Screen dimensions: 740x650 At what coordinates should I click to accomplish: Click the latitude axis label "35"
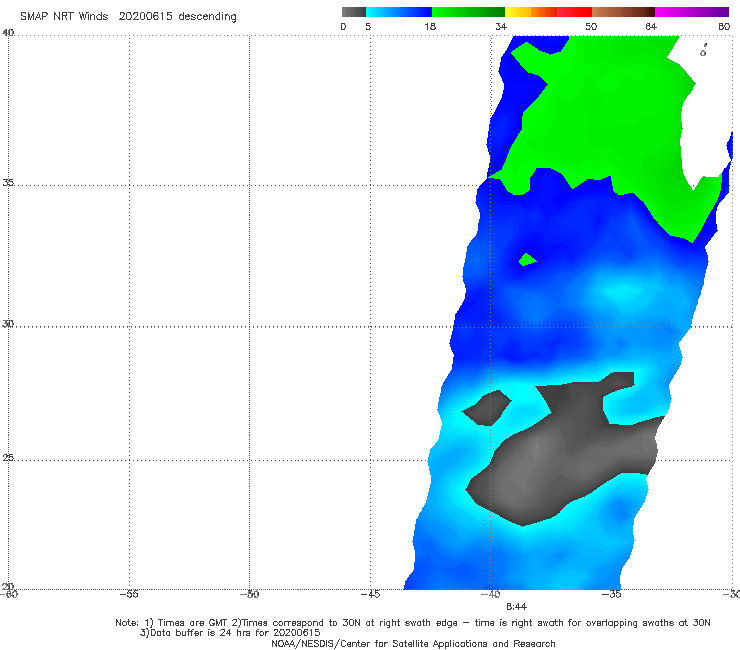8,182
